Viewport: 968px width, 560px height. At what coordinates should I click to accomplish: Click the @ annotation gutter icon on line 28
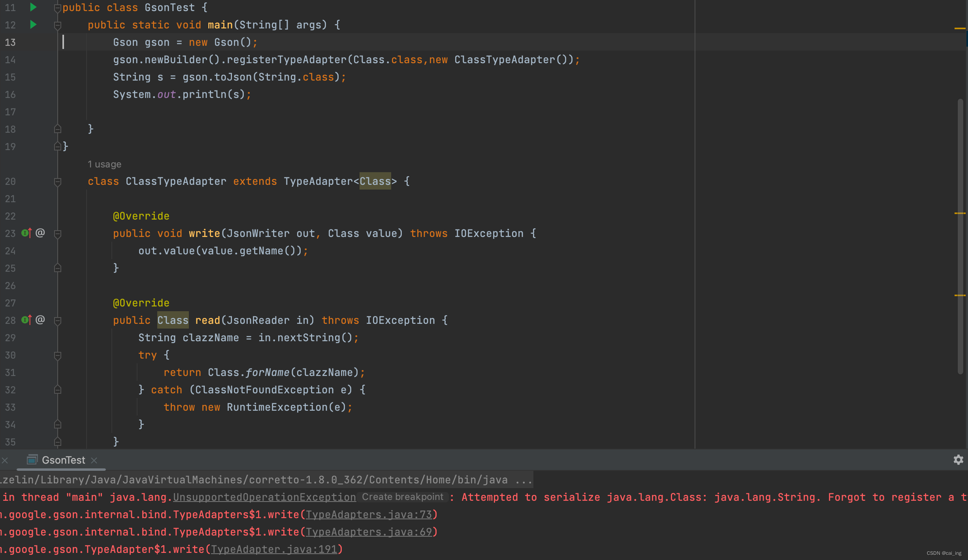pos(40,320)
